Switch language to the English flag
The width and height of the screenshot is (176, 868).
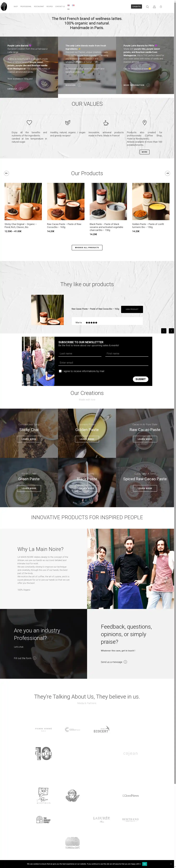[68, 5]
